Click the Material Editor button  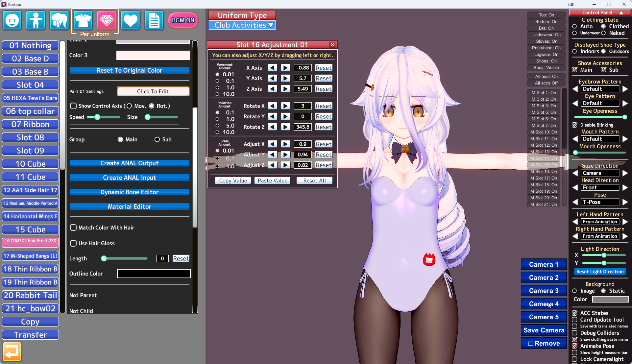[130, 206]
